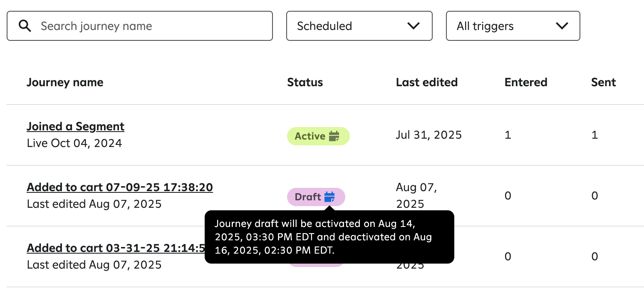Click the magnifying glass search icon
This screenshot has width=644, height=294.
click(x=25, y=26)
